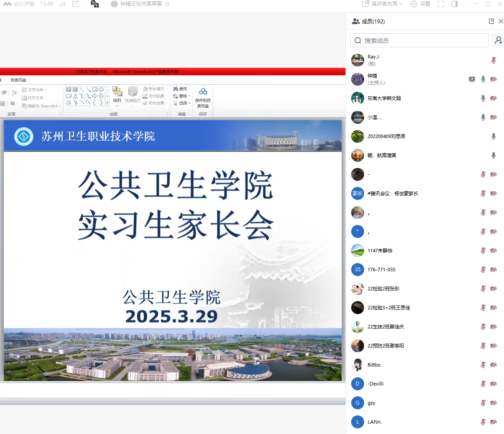Viewport: 504px width, 434px height.
Task: Expand the 演讲者布局 layout dropdown
Action: point(382,4)
